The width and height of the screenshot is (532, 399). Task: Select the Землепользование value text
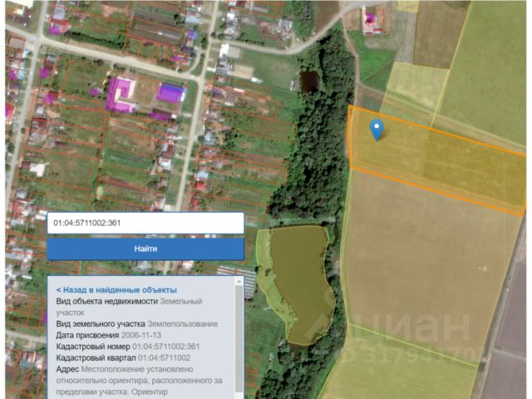coord(183,323)
